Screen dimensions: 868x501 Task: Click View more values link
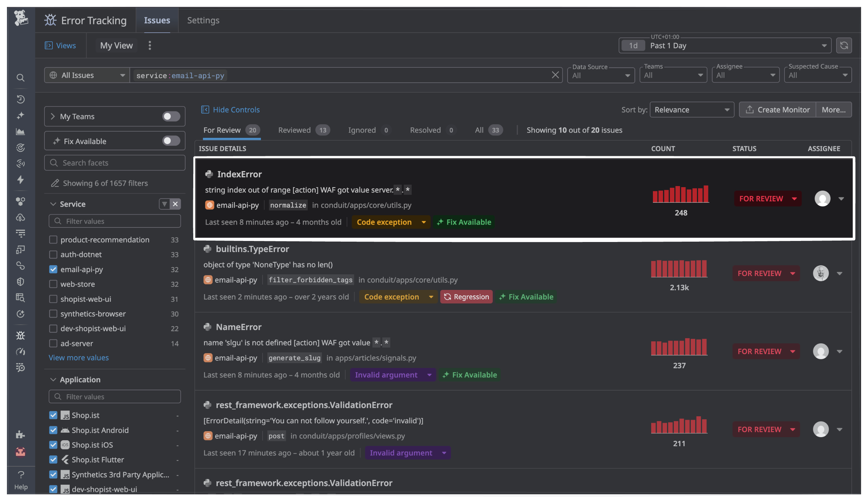pyautogui.click(x=78, y=358)
